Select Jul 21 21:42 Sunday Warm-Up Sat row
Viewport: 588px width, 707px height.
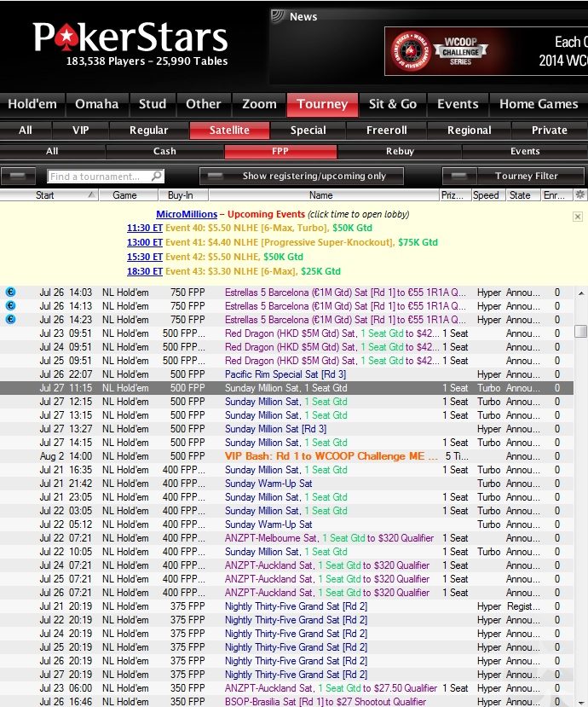pos(286,484)
